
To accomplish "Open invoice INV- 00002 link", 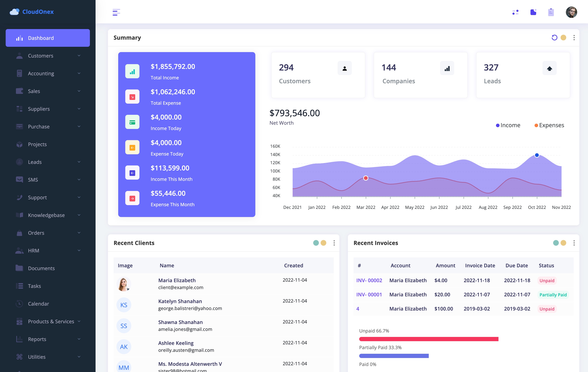I will point(369,280).
